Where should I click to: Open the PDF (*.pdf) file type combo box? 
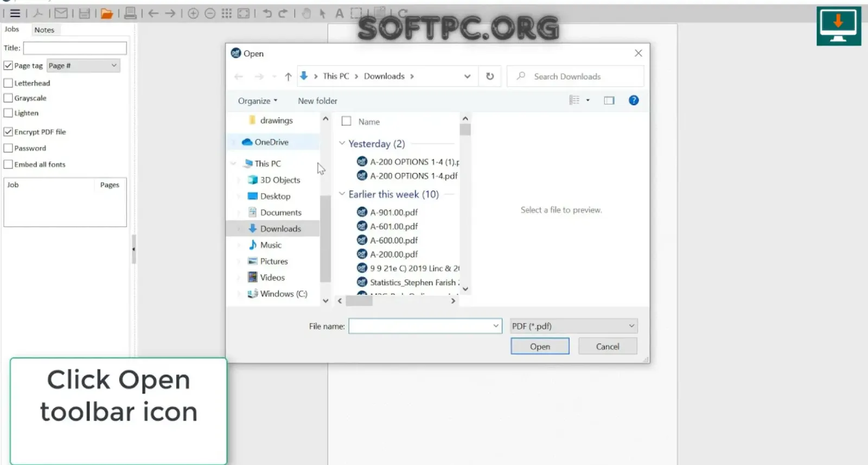pyautogui.click(x=573, y=326)
